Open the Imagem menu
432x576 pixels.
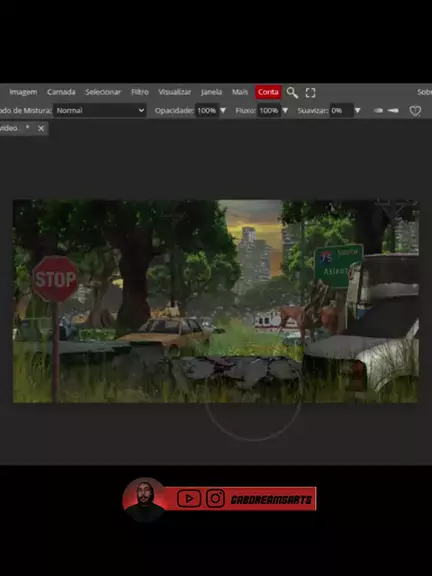tap(23, 92)
